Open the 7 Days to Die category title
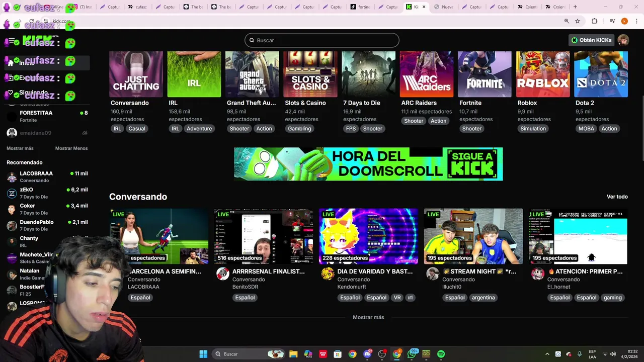 361,103
